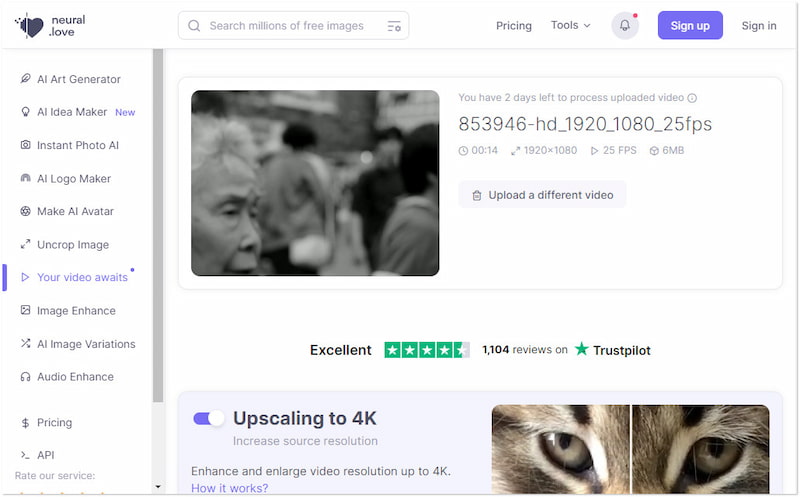The image size is (800, 497).
Task: Click the sidebar scroll down arrow
Action: (158, 487)
